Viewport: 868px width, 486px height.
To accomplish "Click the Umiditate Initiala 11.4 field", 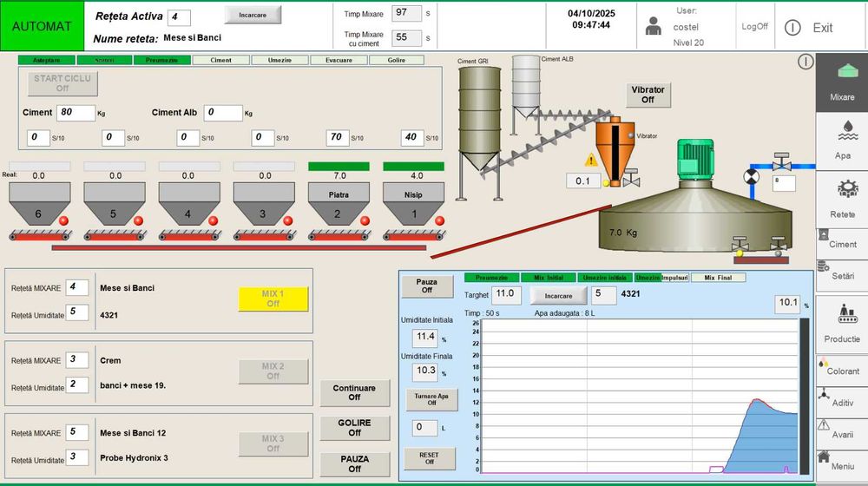I will [425, 337].
